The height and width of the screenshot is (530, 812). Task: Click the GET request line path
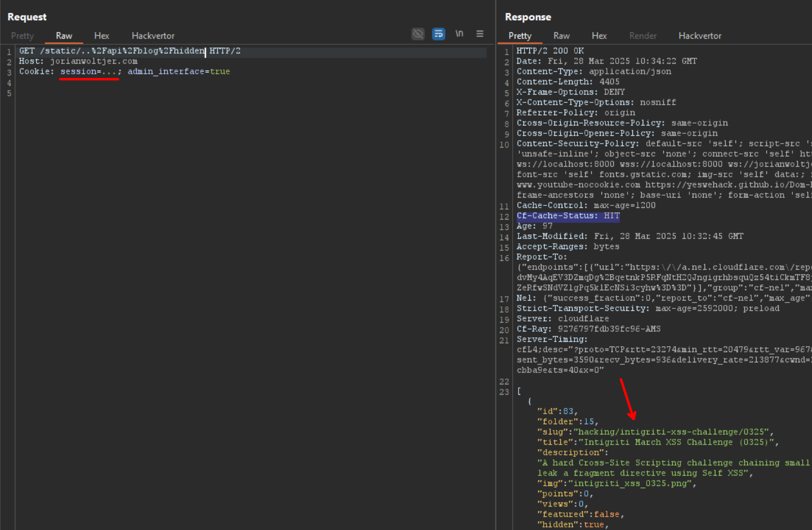122,51
